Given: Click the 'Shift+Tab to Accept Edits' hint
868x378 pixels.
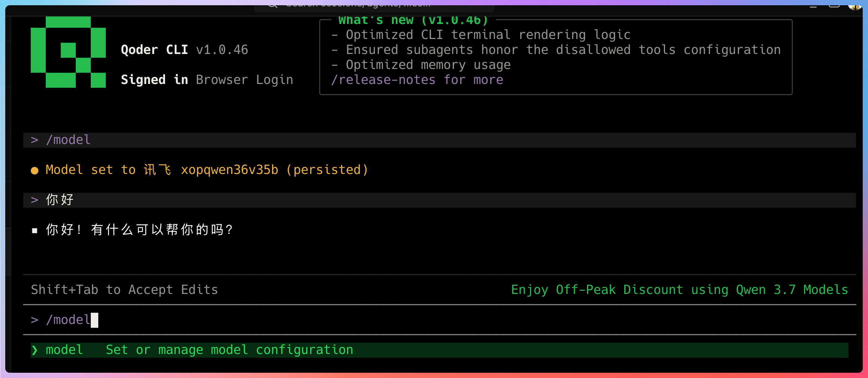Looking at the screenshot, I should coord(125,290).
